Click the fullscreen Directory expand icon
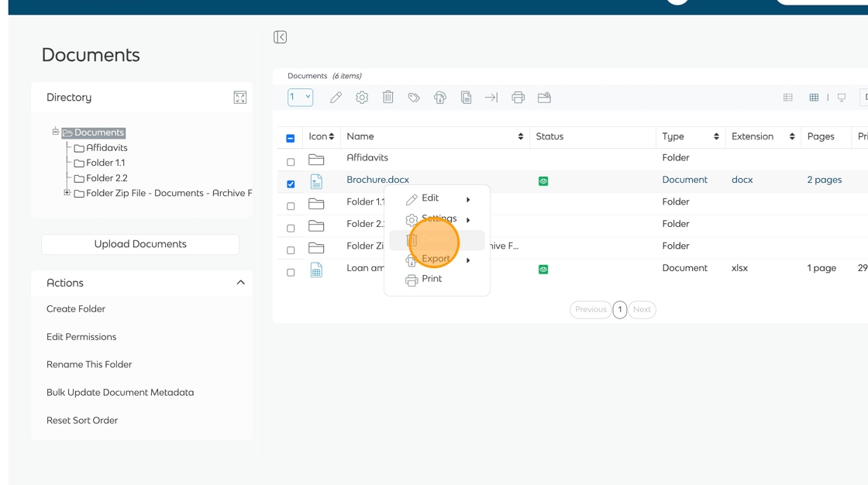The width and height of the screenshot is (868, 485). click(240, 98)
